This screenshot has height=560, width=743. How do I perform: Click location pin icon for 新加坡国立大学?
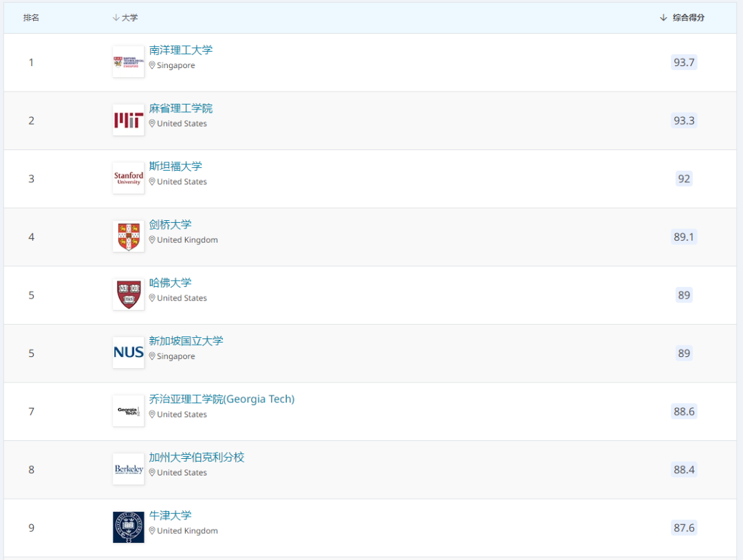152,356
